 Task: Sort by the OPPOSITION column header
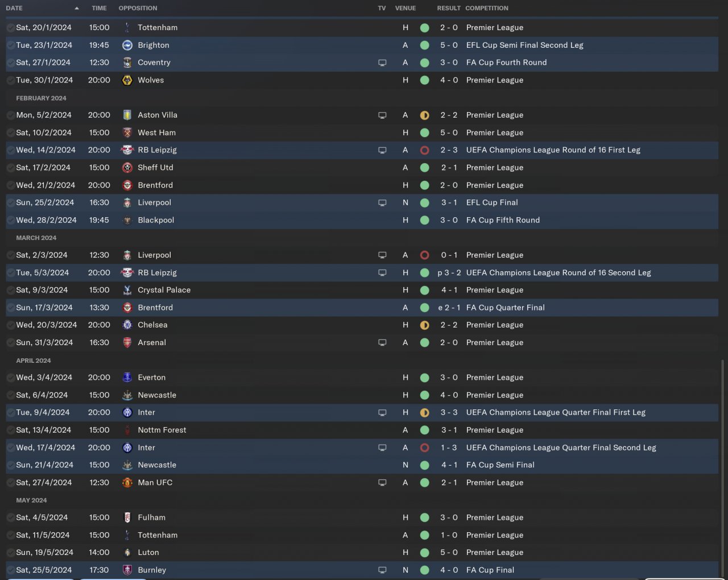[138, 8]
